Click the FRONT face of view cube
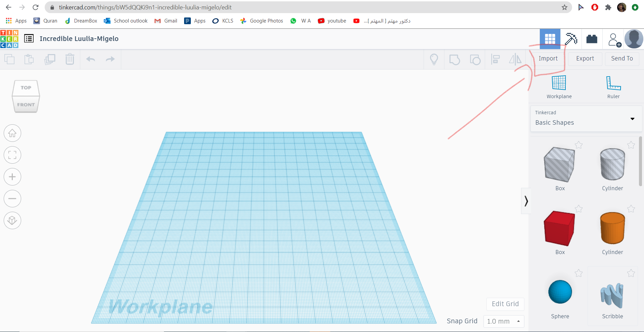Image resolution: width=644 pixels, height=332 pixels. tap(26, 105)
